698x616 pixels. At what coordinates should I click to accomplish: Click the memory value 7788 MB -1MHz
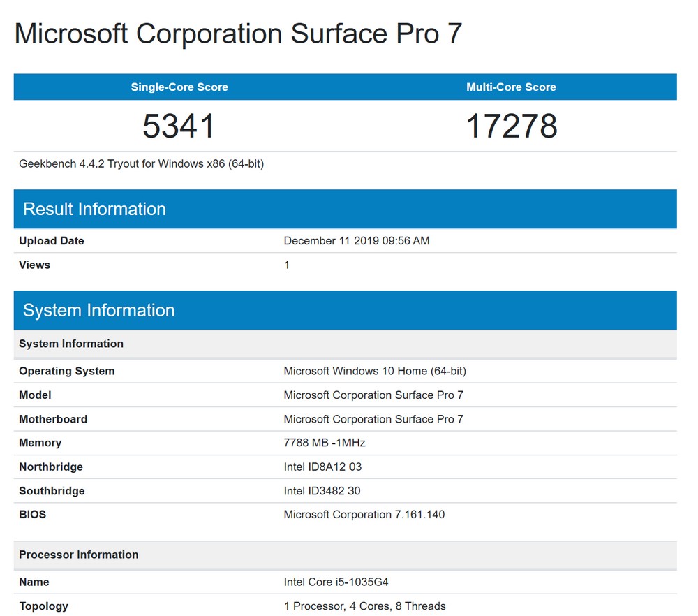pyautogui.click(x=324, y=443)
